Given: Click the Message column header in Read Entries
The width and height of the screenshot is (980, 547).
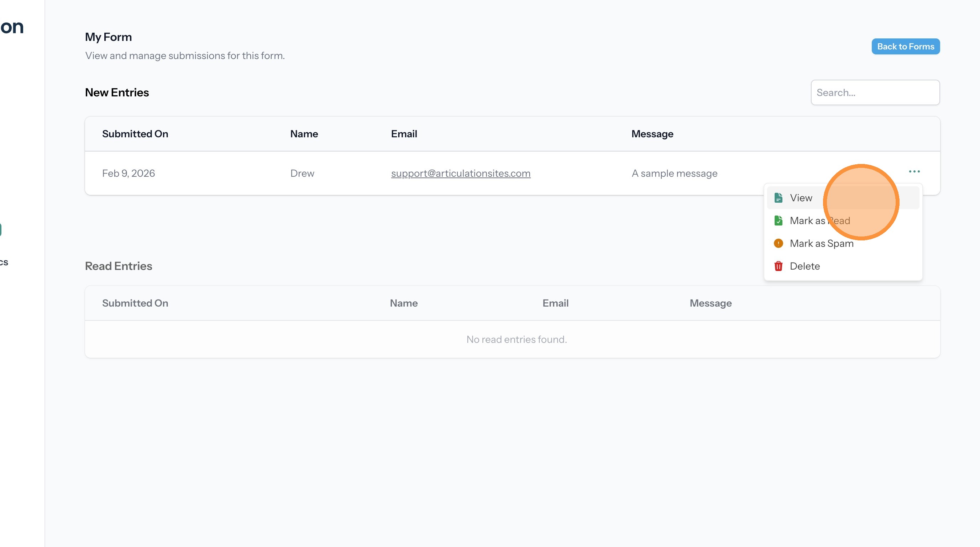Looking at the screenshot, I should (x=710, y=303).
